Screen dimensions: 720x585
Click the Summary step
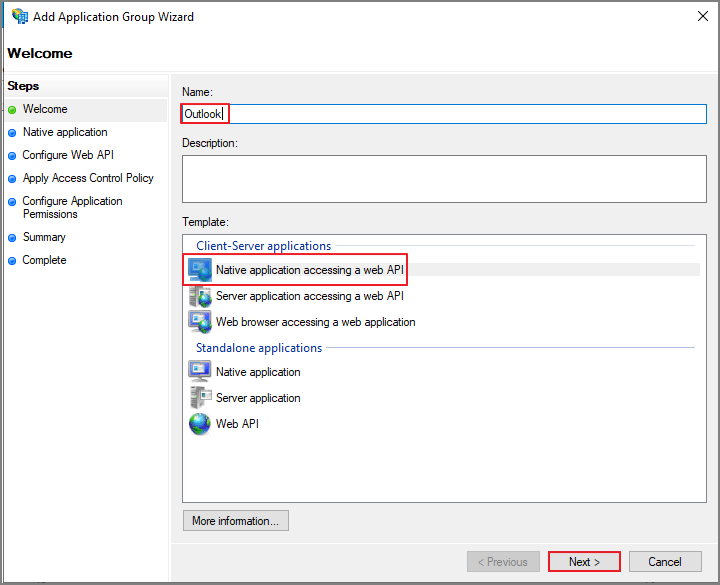coord(44,237)
